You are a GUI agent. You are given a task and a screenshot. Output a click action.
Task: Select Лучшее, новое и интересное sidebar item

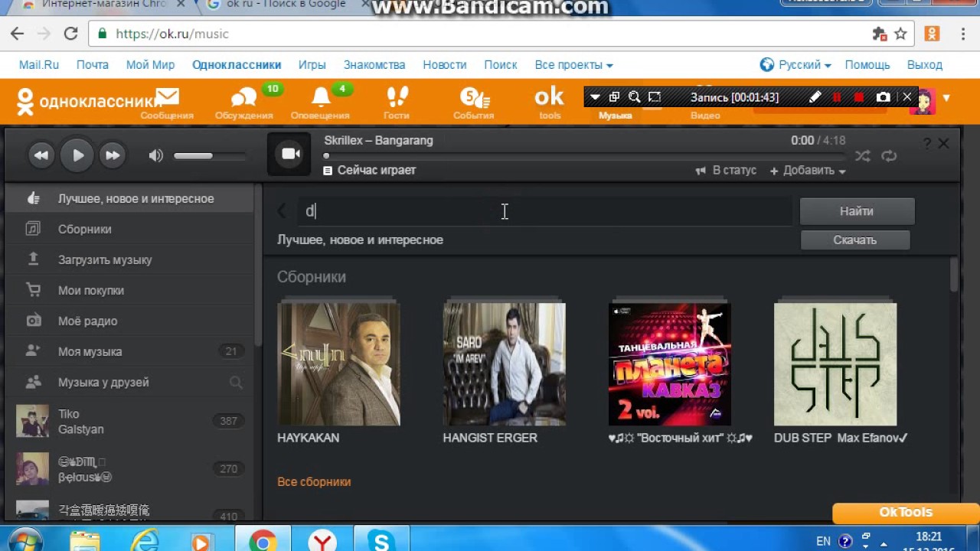click(129, 198)
